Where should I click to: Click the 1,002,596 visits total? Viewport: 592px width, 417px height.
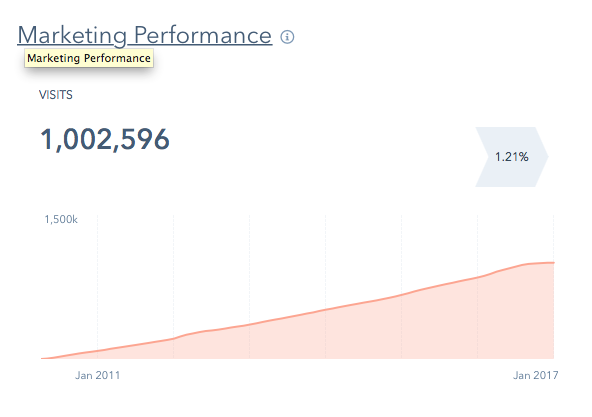click(x=105, y=139)
